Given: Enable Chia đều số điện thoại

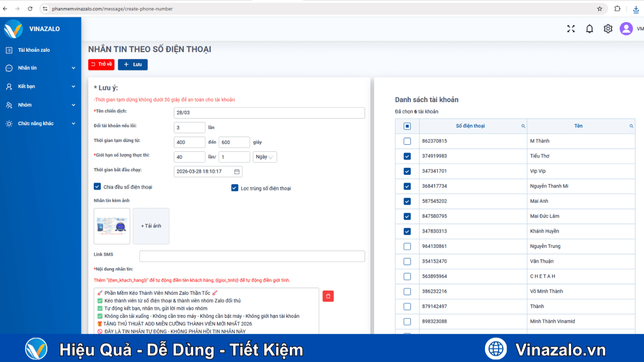Looking at the screenshot, I should tap(97, 187).
